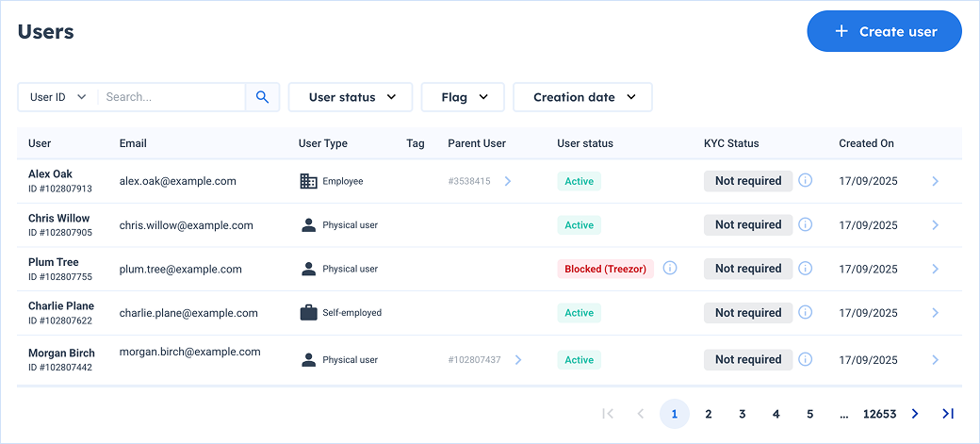Go to the next page arrow

click(x=915, y=414)
